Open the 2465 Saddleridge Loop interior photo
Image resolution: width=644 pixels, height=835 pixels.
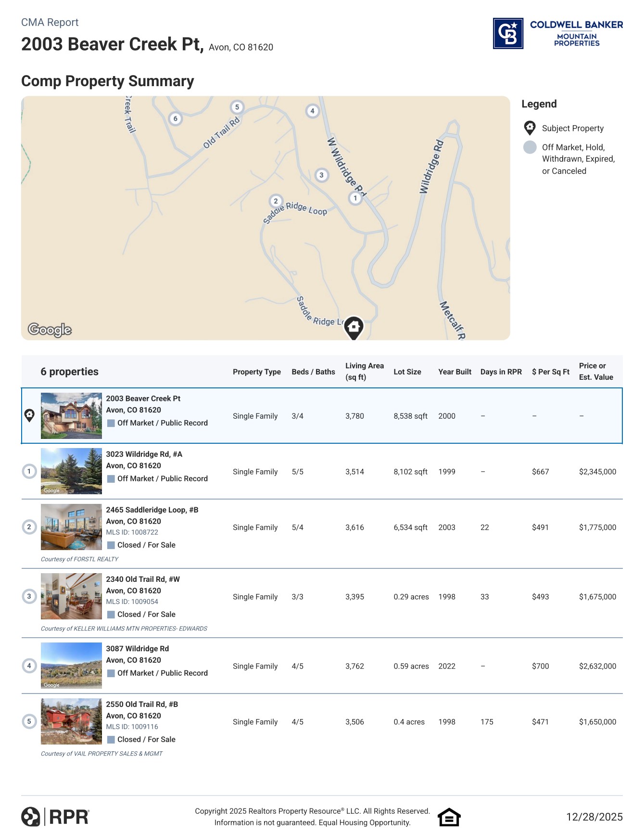[71, 527]
